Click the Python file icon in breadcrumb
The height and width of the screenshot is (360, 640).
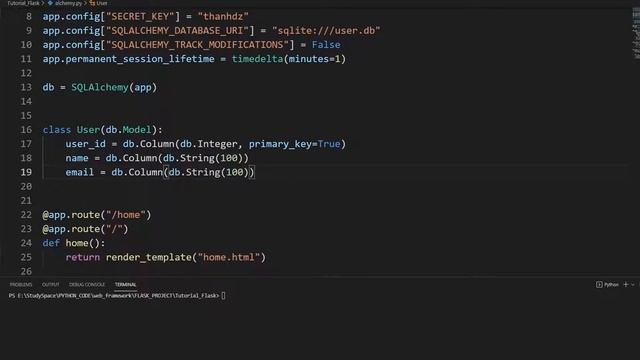[50, 3]
